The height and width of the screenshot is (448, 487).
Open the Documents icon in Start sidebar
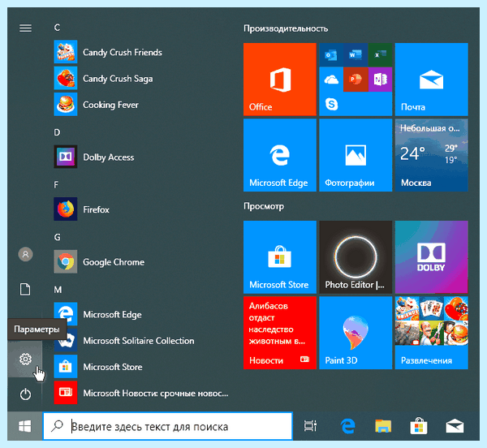tap(25, 290)
